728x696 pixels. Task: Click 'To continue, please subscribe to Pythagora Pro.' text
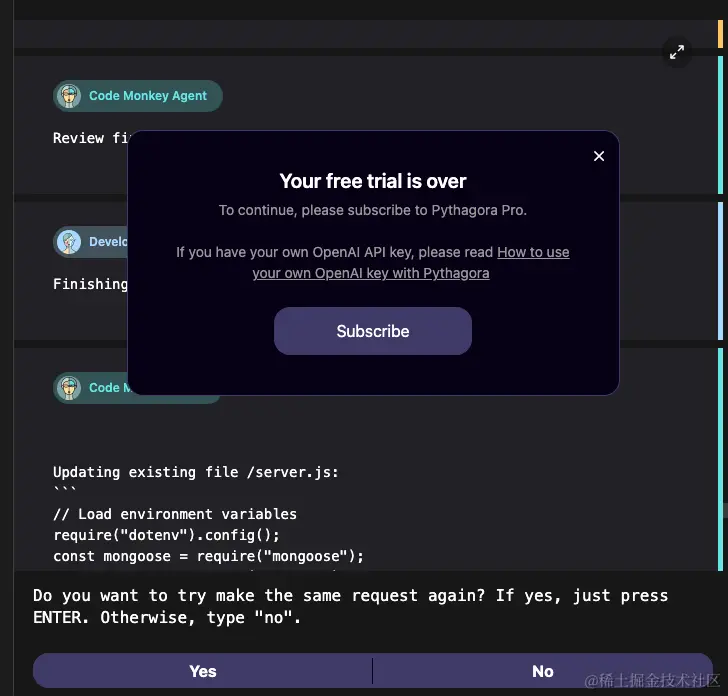(373, 210)
